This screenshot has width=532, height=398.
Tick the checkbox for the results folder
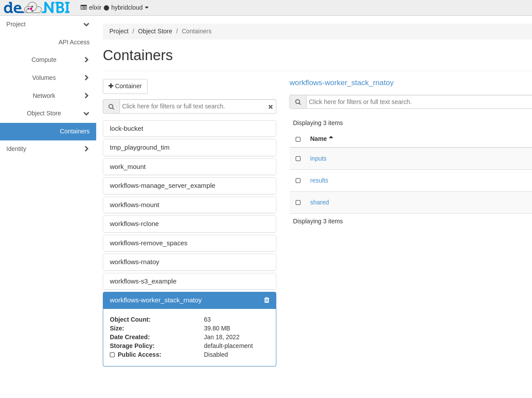coord(298,181)
